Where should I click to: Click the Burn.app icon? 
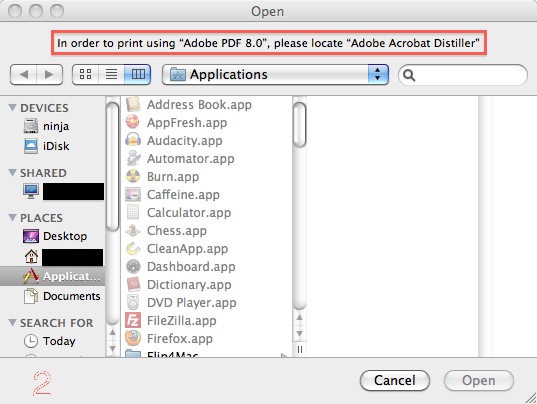133,176
